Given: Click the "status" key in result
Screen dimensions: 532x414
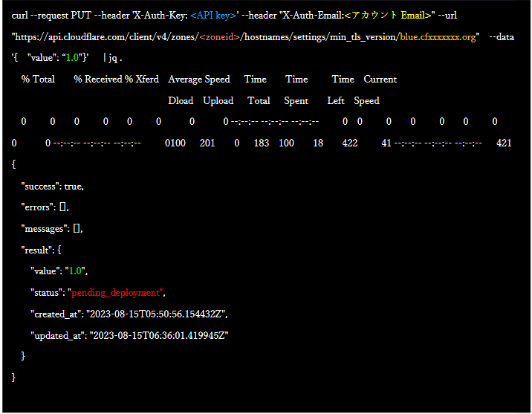Looking at the screenshot, I should tap(47, 293).
